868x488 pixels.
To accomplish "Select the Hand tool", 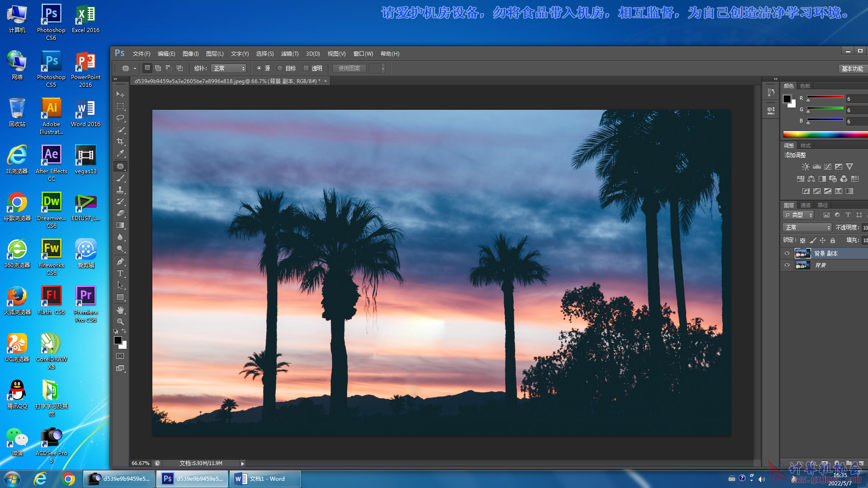I will [120, 310].
